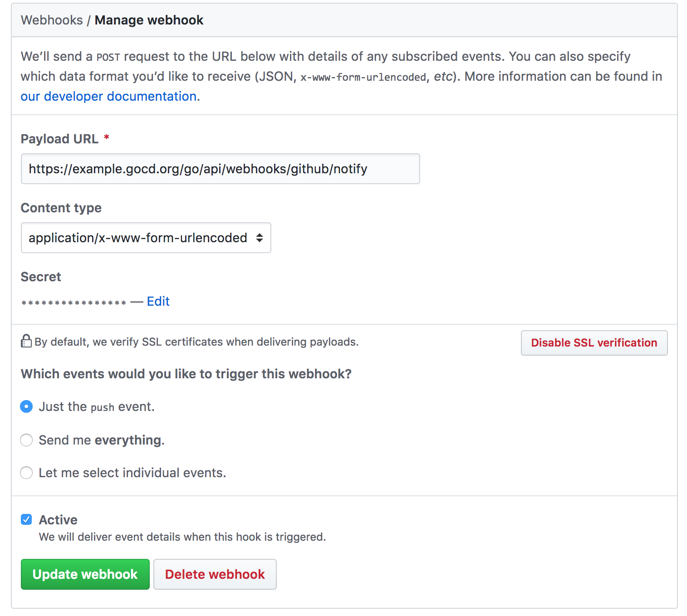
Task: Click inside the Payload URL input field
Action: pos(220,169)
